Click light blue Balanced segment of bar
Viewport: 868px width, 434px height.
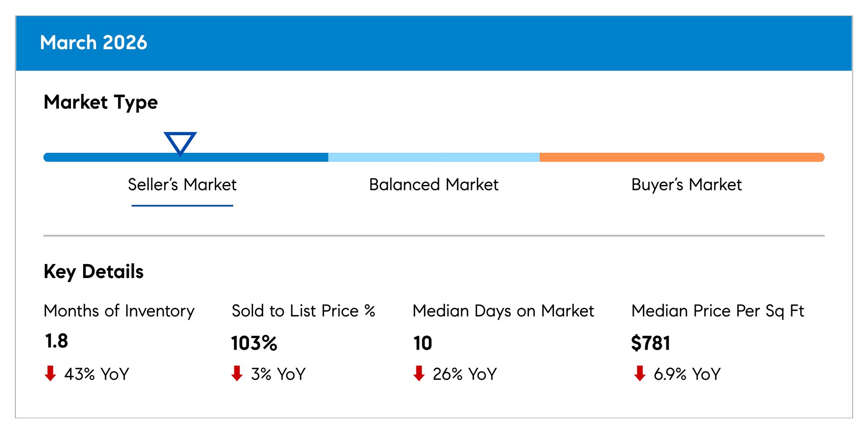[434, 157]
